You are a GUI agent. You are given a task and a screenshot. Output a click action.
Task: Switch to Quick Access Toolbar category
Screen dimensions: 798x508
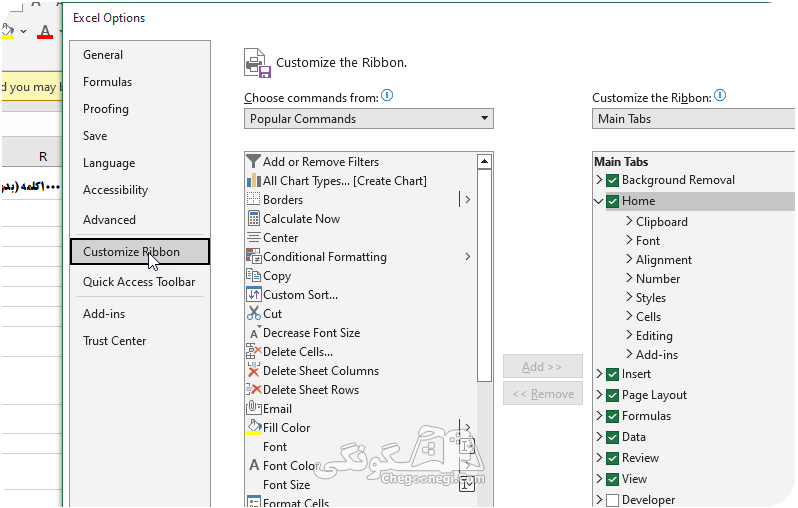tap(139, 282)
